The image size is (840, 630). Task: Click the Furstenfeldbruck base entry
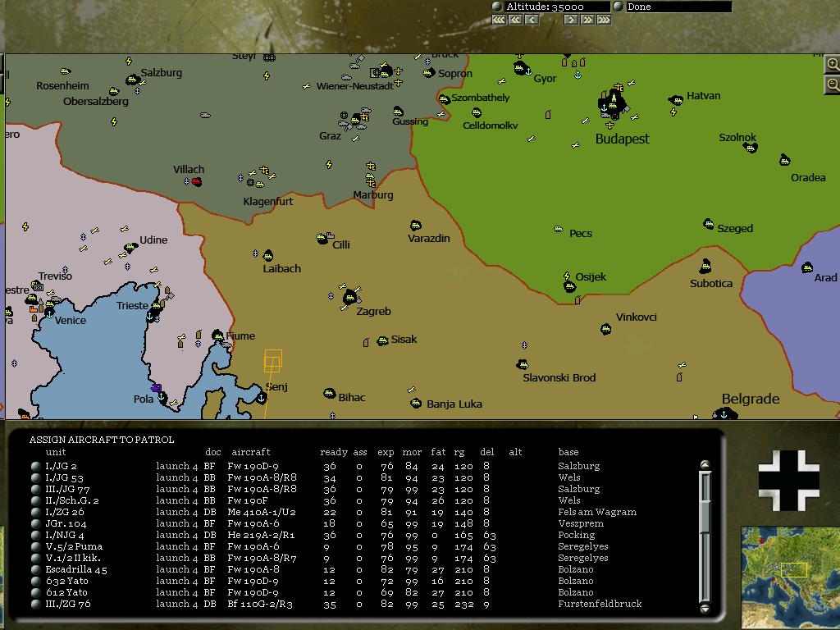pos(600,604)
